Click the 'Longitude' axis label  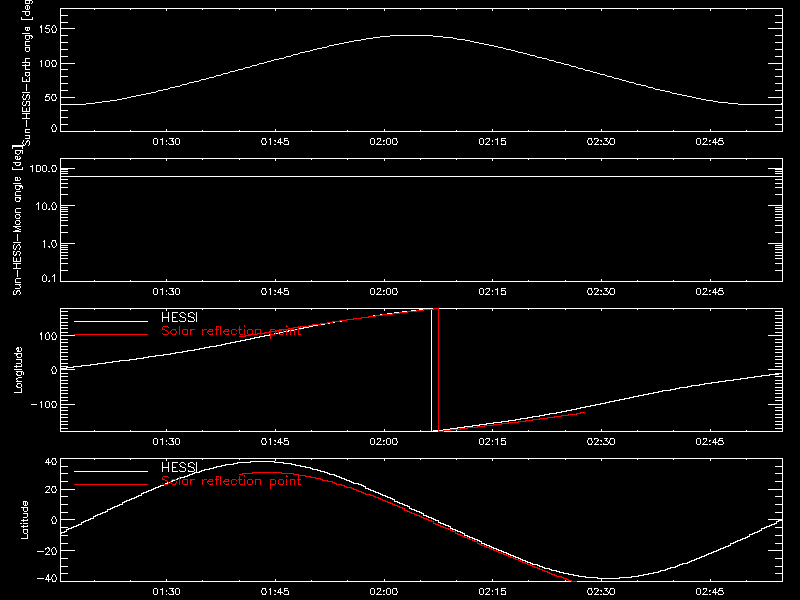pos(18,370)
